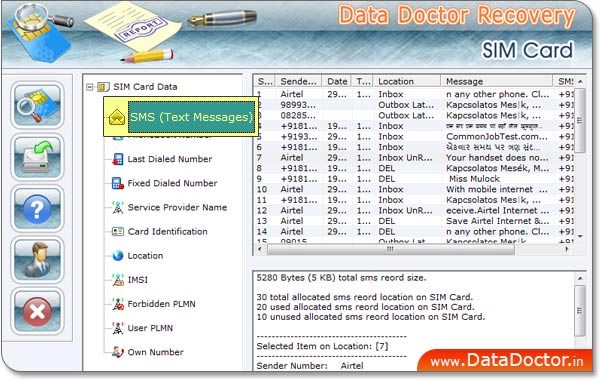The image size is (600, 380).
Task: Select SMS (Text Messages) tree item
Action: (191, 117)
